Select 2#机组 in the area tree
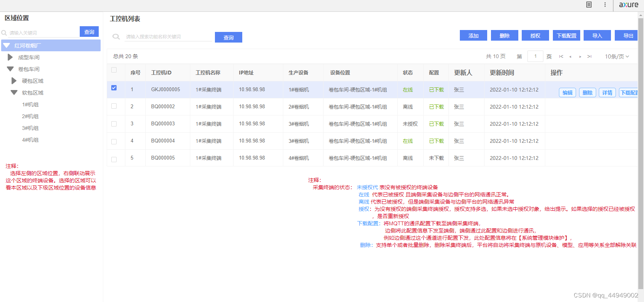This screenshot has height=302, width=644. point(30,116)
